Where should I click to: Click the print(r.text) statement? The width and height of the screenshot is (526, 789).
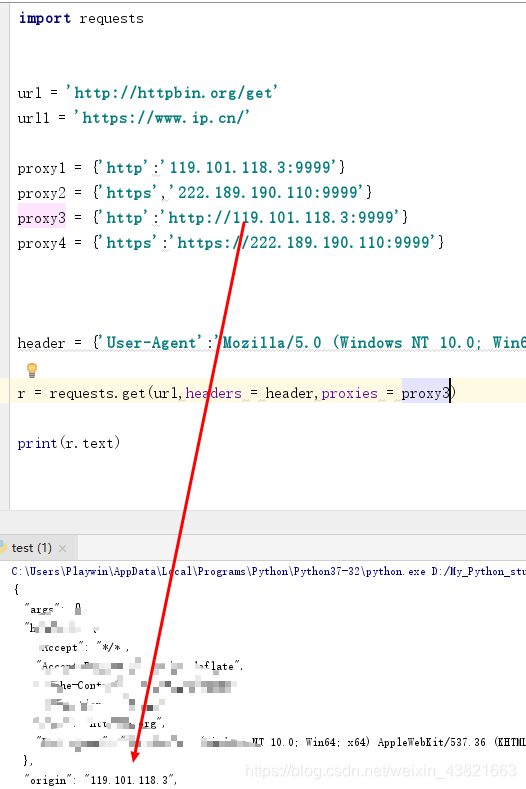click(x=69, y=443)
